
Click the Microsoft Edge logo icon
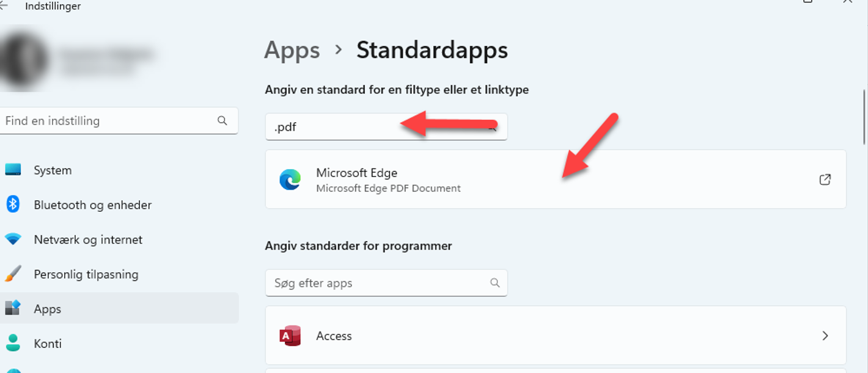(x=290, y=180)
